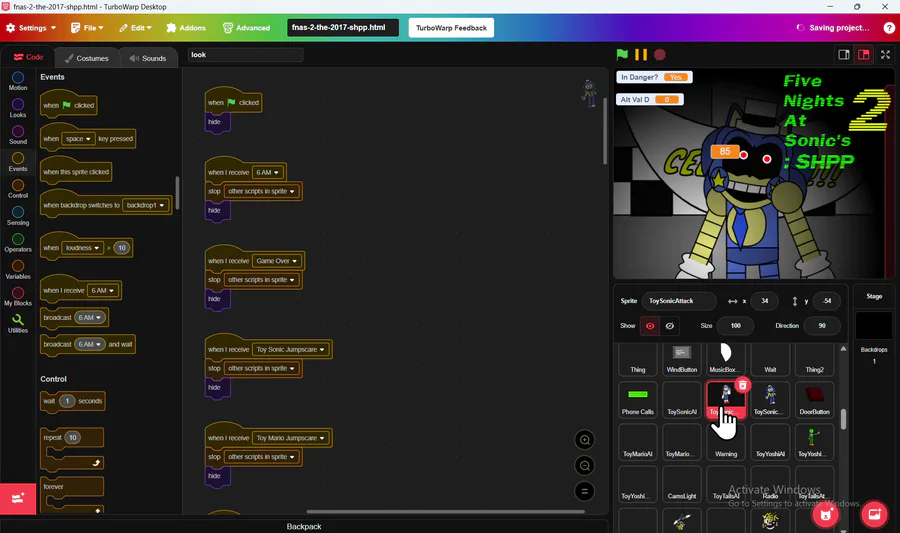Open 6 AM dropdown in palette receive block
The image size is (900, 533).
tap(103, 290)
